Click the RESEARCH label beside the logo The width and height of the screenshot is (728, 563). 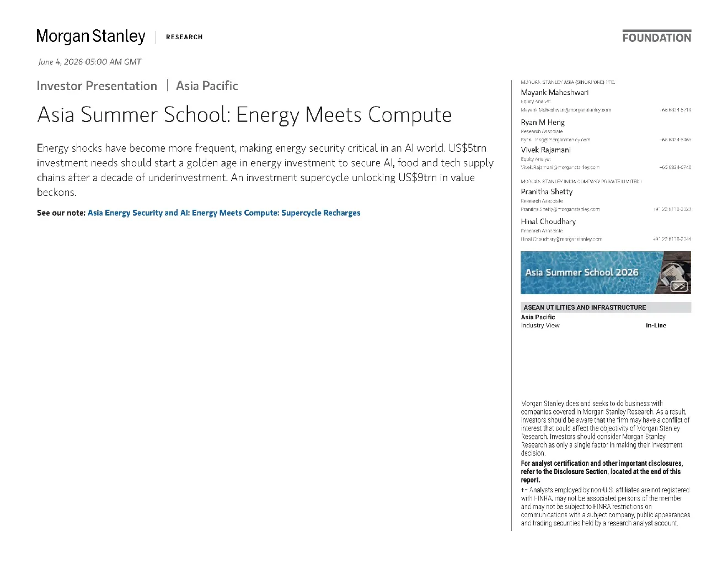pos(184,37)
